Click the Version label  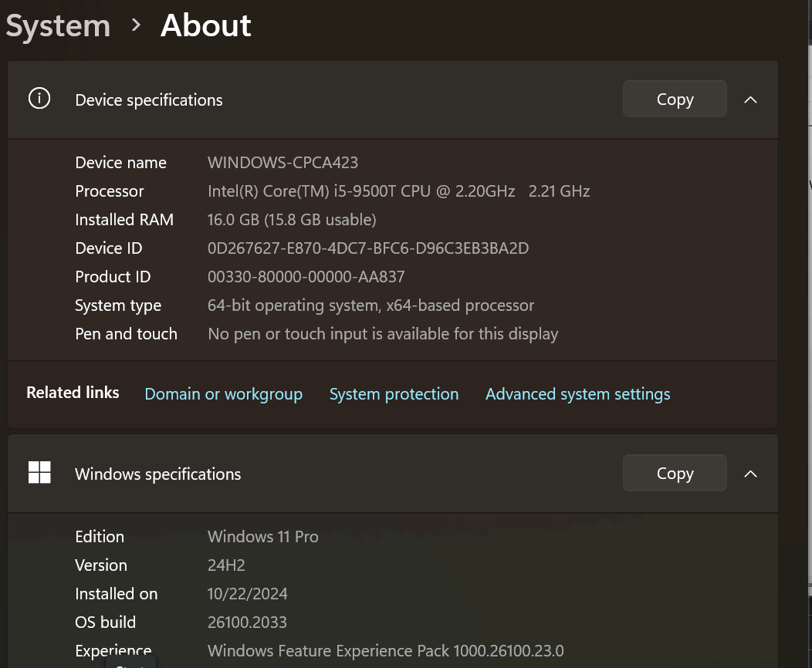click(101, 565)
